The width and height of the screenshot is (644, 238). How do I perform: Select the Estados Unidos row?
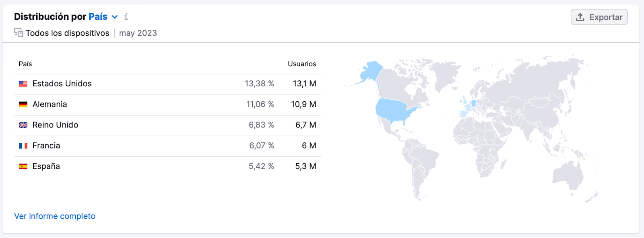coord(62,84)
